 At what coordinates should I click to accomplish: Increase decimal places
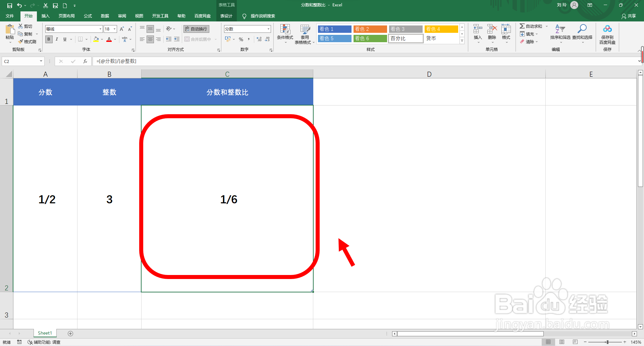[259, 39]
